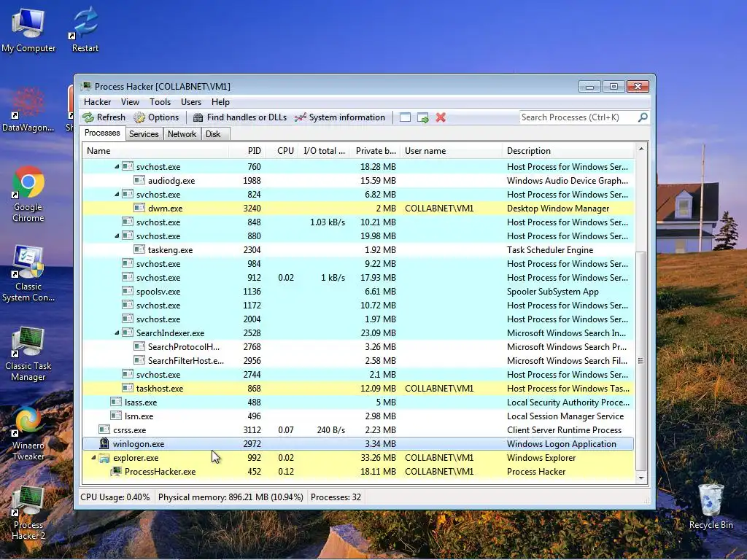Collapse the explorer.exe tree node

[93, 458]
